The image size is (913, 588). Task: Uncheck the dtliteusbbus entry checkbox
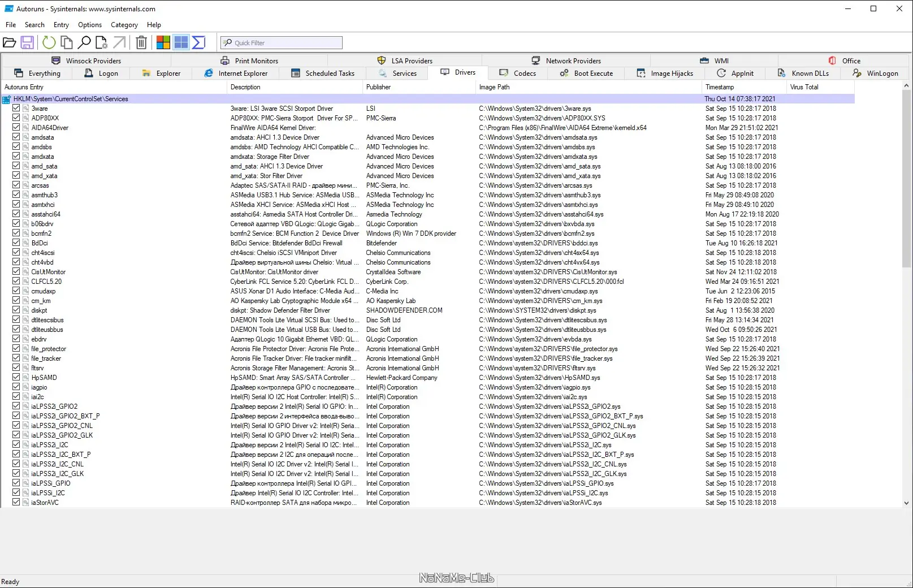[x=16, y=330]
